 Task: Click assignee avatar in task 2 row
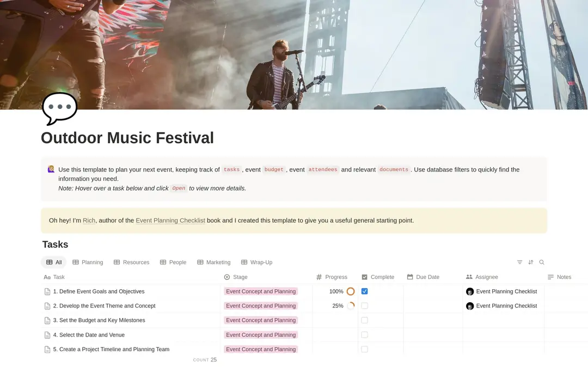(x=470, y=306)
